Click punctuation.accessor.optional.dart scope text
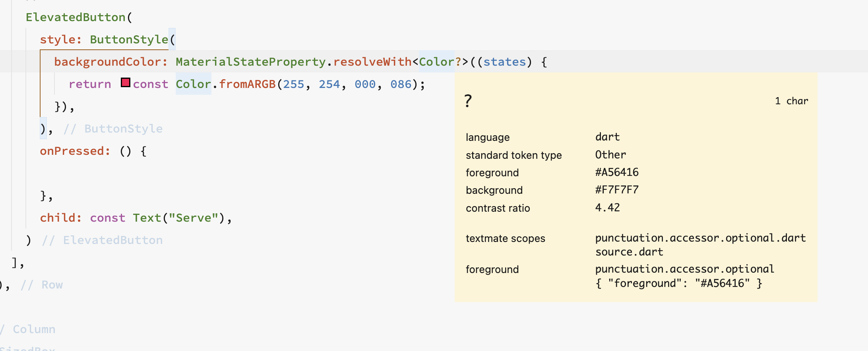868x351 pixels. coord(700,238)
